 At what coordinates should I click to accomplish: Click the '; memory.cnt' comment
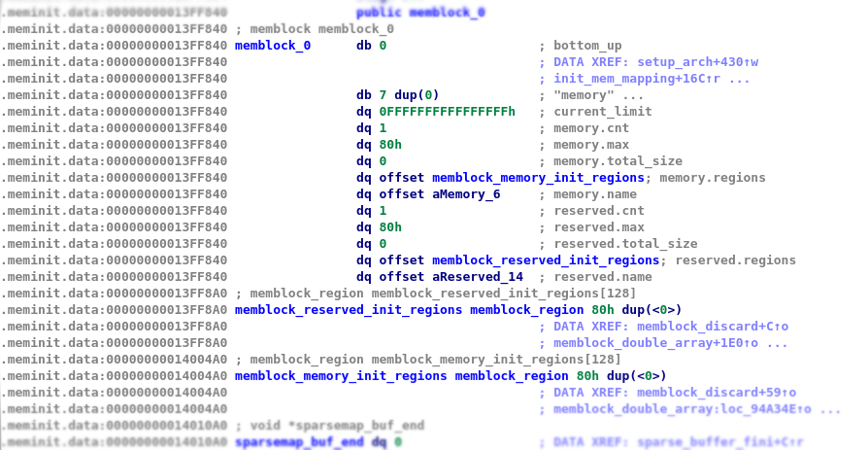point(584,128)
